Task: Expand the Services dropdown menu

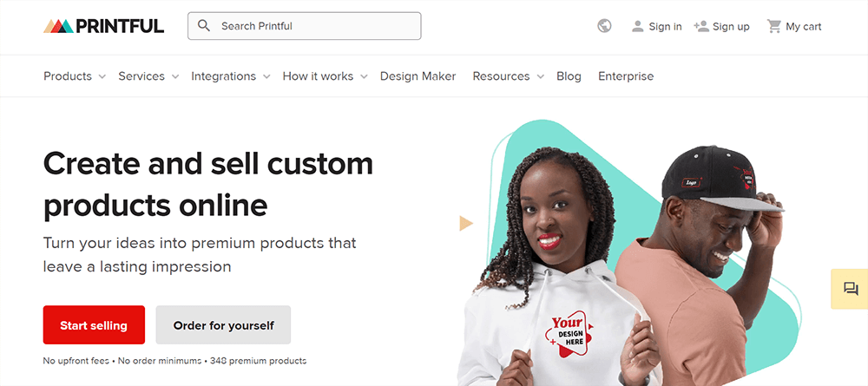Action: (x=148, y=76)
